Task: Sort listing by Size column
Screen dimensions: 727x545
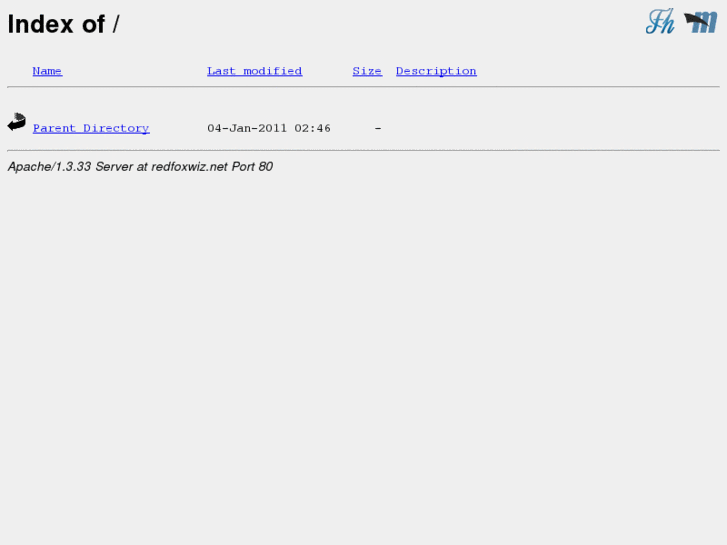Action: point(367,71)
